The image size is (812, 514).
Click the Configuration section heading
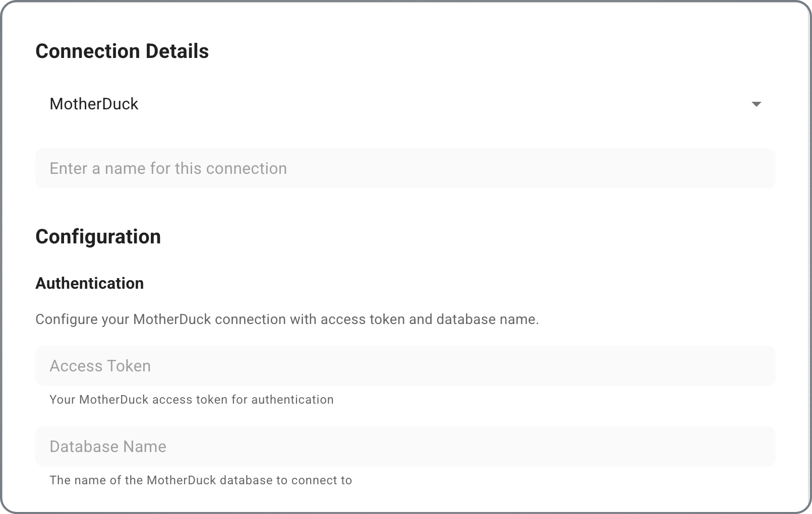[x=98, y=236]
